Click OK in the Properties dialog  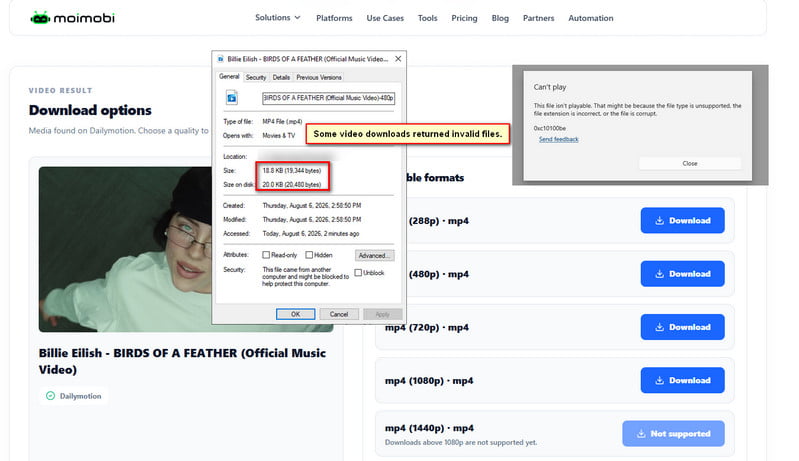[296, 314]
